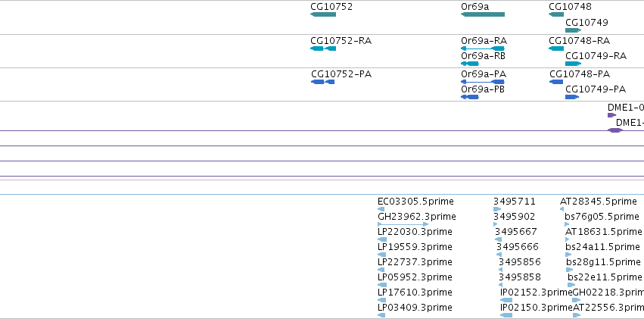The height and width of the screenshot is (319, 644).
Task: Click the CG10749 gene label
Action: coord(587,22)
